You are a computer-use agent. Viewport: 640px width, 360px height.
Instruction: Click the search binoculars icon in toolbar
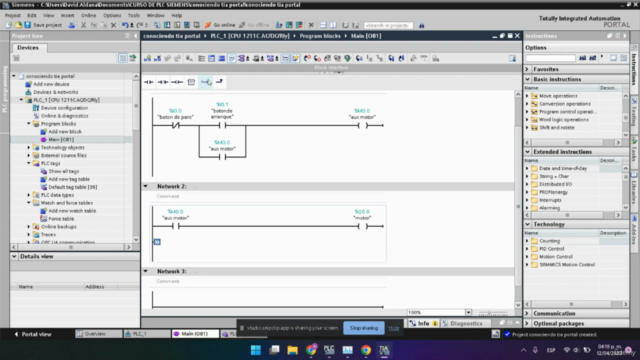tap(421, 25)
